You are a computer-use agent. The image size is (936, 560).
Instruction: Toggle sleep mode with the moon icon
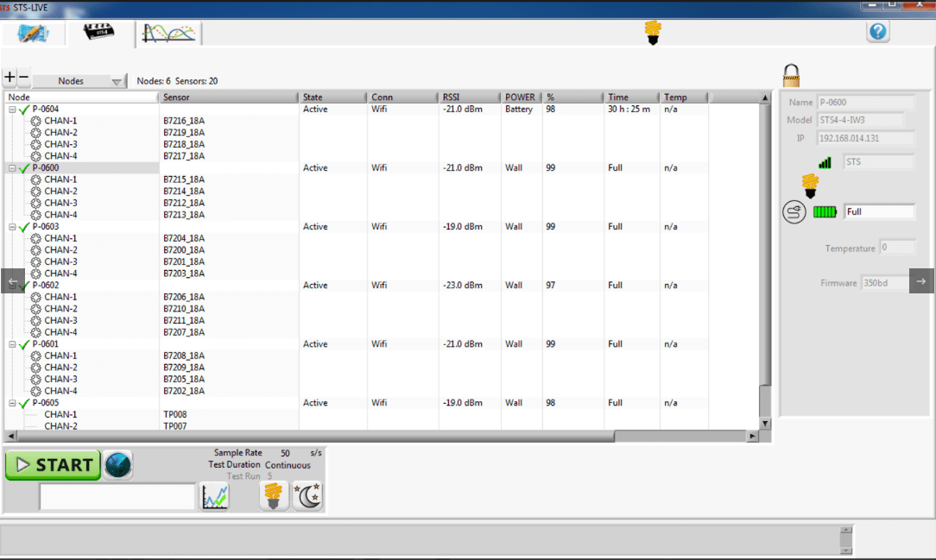click(307, 496)
